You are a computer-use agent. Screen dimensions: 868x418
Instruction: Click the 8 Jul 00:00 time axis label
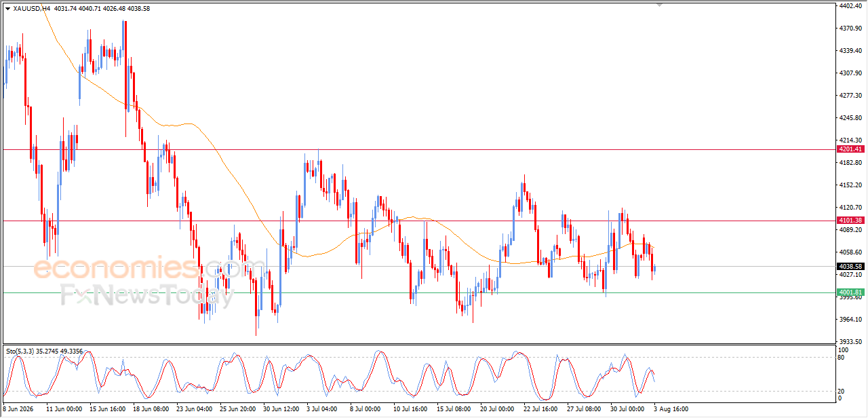[x=366, y=409]
